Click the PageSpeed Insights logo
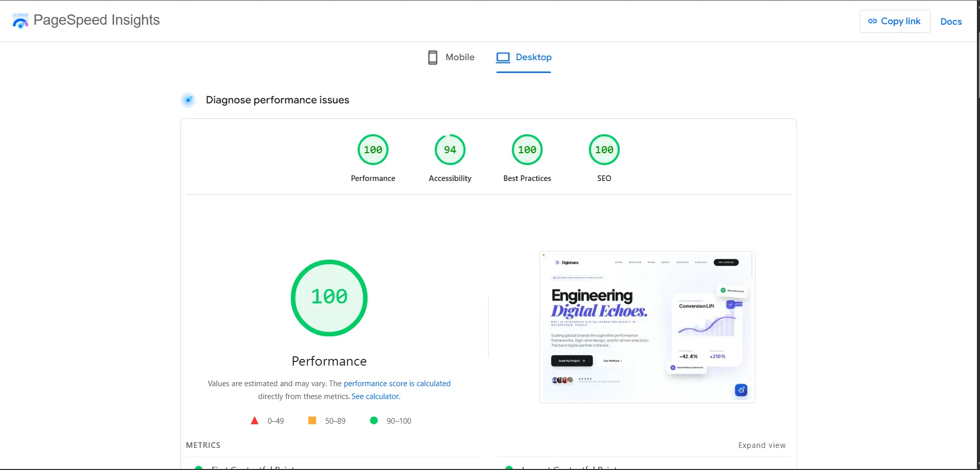 [20, 21]
